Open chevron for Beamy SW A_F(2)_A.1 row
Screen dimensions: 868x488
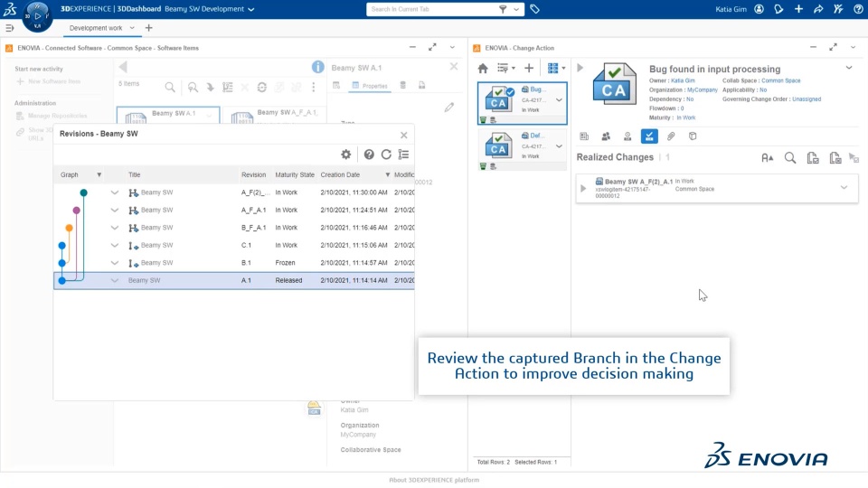point(844,188)
